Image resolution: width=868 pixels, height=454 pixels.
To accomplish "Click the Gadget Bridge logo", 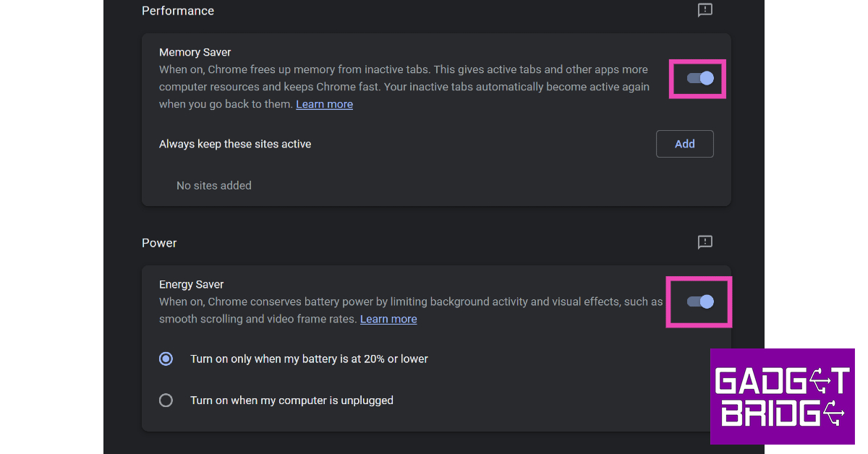I will 782,396.
